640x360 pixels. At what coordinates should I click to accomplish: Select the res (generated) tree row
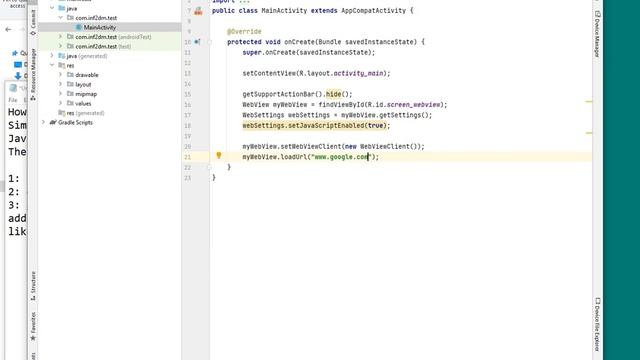[x=110, y=113]
